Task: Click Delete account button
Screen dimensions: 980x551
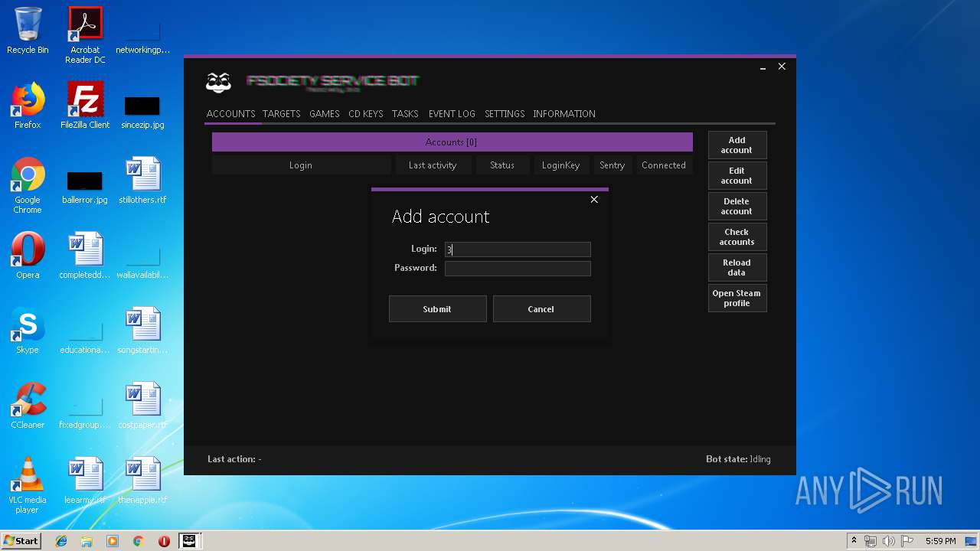Action: [x=737, y=207]
